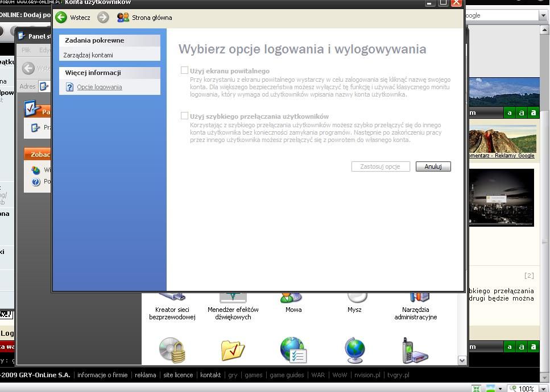Click the CD with padlock icon
This screenshot has height=392, width=550.
pyautogui.click(x=172, y=350)
